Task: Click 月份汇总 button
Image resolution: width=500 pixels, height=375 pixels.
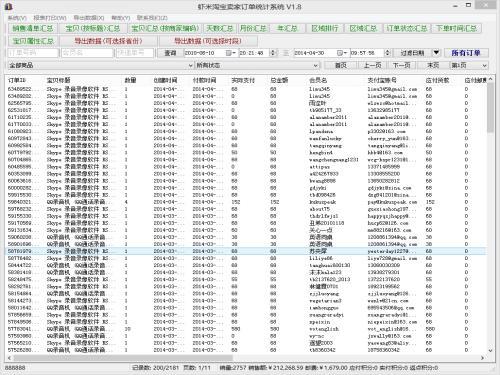Action: click(x=253, y=28)
